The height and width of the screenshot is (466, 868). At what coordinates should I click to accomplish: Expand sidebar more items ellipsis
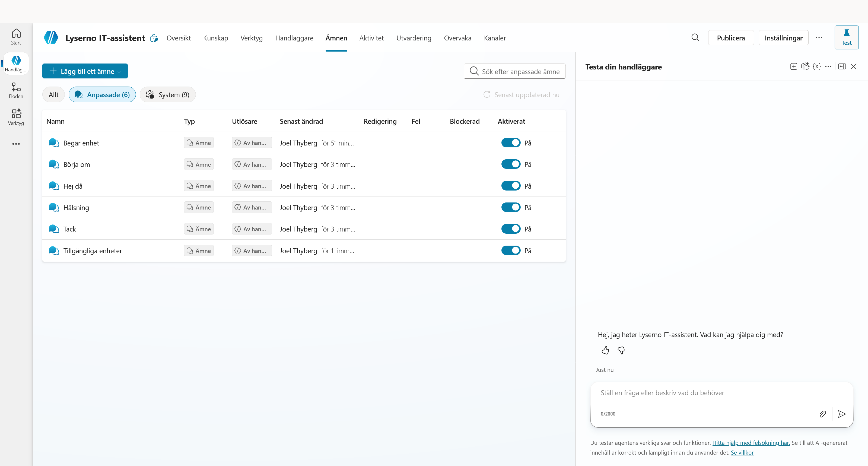pos(16,144)
